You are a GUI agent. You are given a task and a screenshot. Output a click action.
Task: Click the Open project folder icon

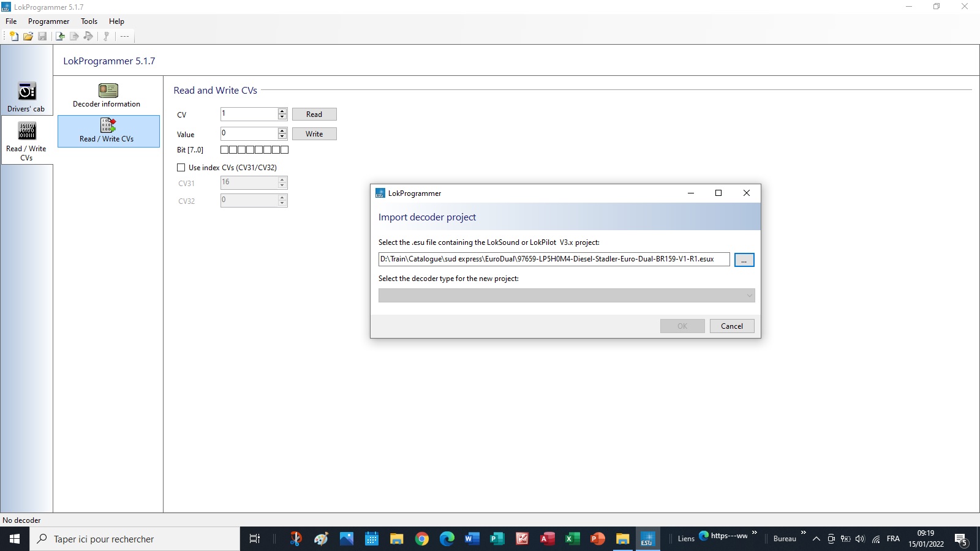pos(28,36)
